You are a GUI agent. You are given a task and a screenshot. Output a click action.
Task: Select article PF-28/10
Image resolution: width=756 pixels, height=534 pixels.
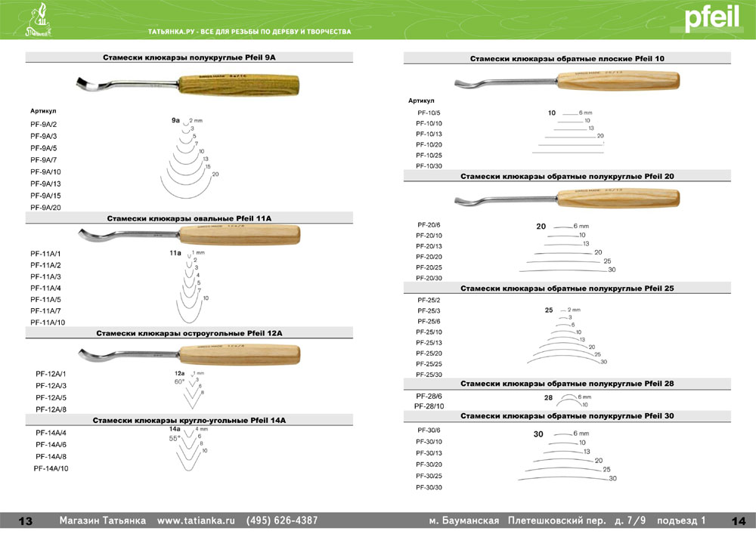point(429,406)
